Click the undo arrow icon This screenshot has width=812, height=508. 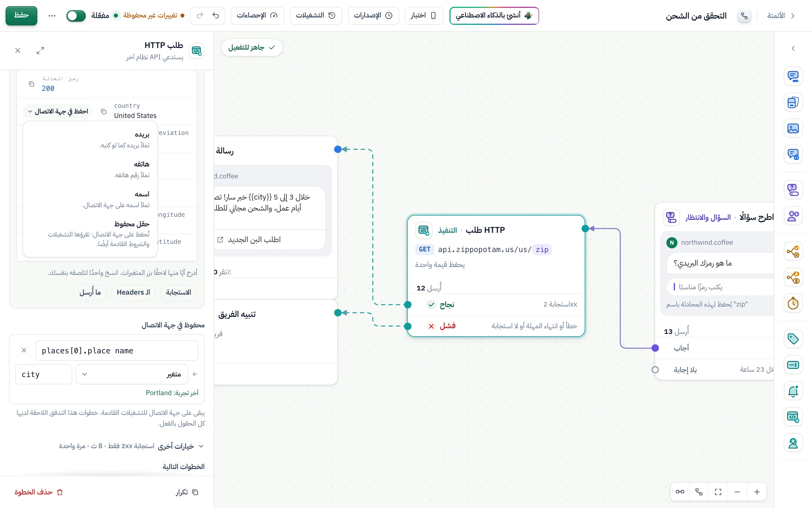(216, 16)
